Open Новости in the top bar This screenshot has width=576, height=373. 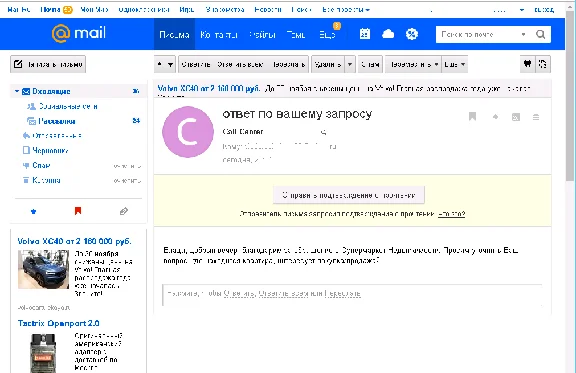268,10
